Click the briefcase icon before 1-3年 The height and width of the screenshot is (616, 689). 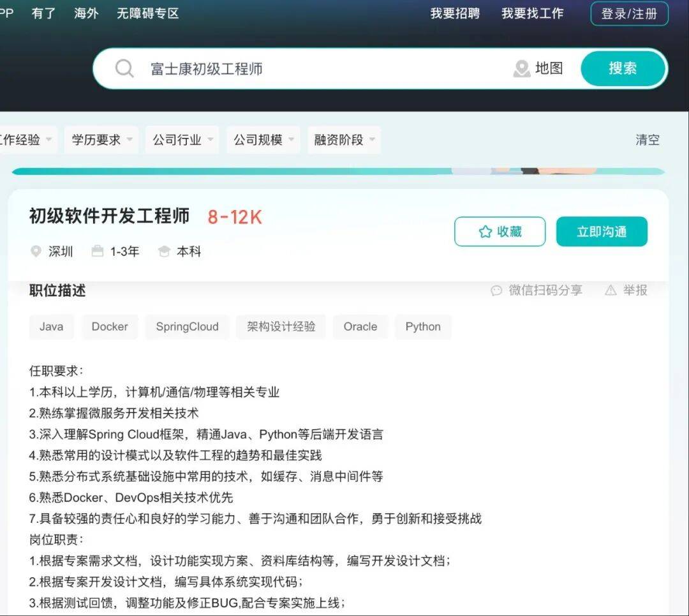click(98, 251)
